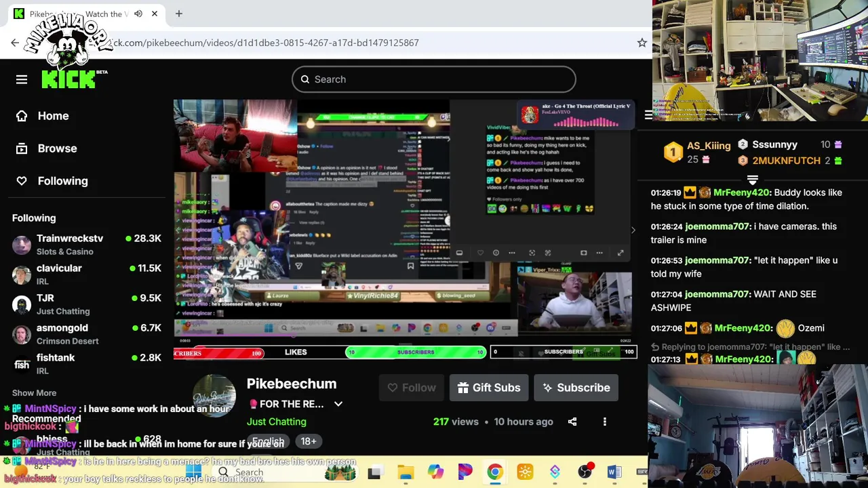868x488 pixels.
Task: Close the Pikebeechum browser tab
Action: pyautogui.click(x=155, y=14)
